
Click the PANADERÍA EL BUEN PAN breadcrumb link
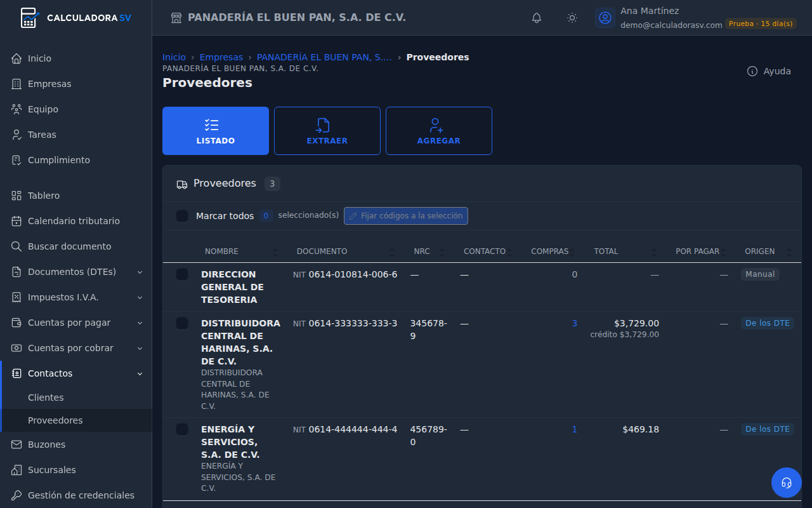click(x=324, y=57)
